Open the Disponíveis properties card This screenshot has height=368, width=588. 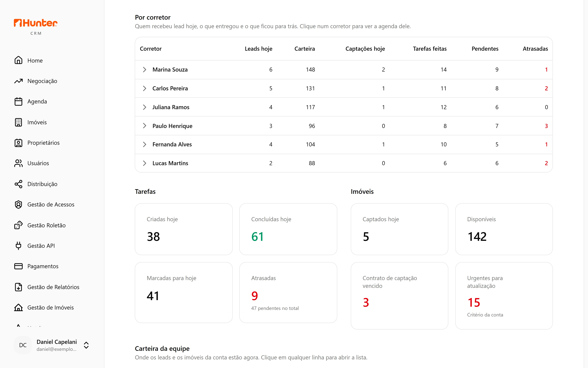pyautogui.click(x=504, y=229)
